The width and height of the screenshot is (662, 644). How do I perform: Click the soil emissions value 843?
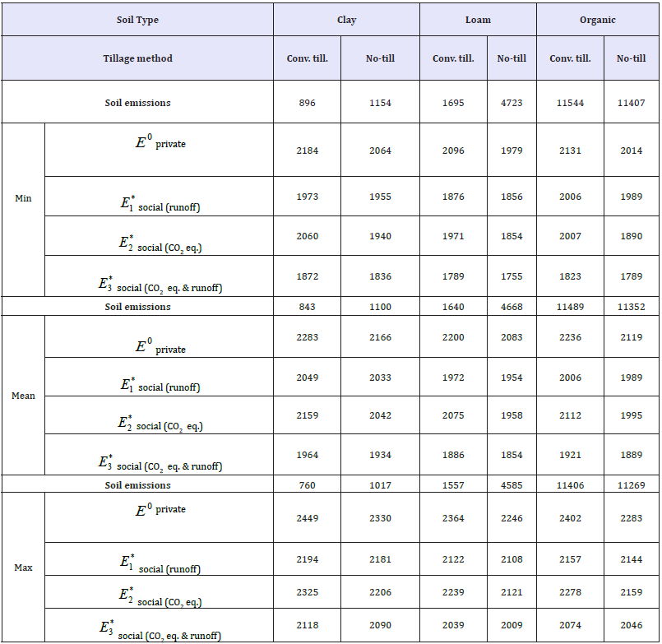click(x=307, y=307)
